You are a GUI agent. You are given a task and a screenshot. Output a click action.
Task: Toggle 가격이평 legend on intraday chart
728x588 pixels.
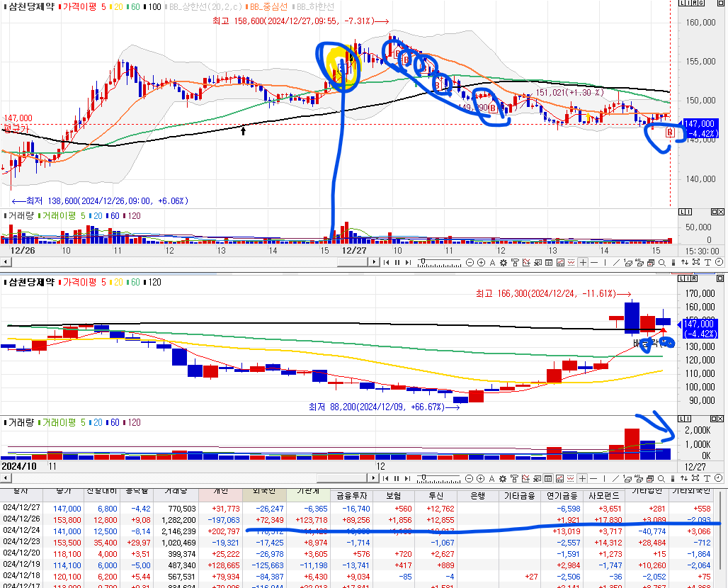click(x=79, y=7)
